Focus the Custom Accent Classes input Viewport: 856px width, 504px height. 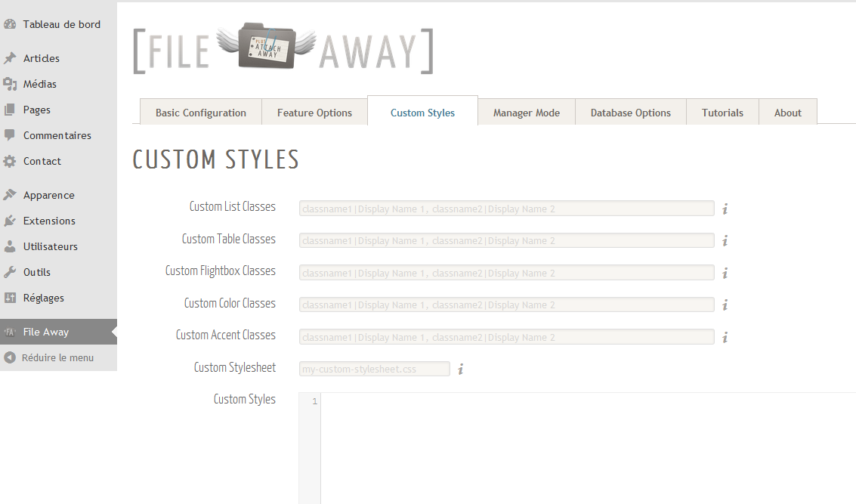(x=507, y=338)
